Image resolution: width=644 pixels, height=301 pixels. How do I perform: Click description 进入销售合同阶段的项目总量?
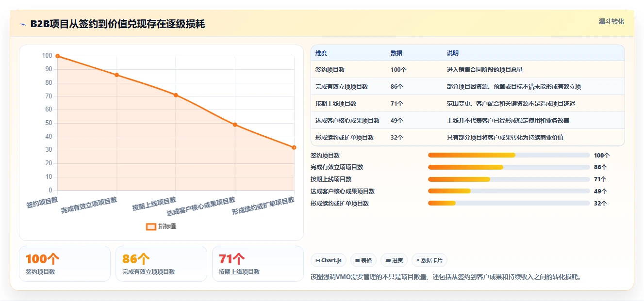[485, 70]
